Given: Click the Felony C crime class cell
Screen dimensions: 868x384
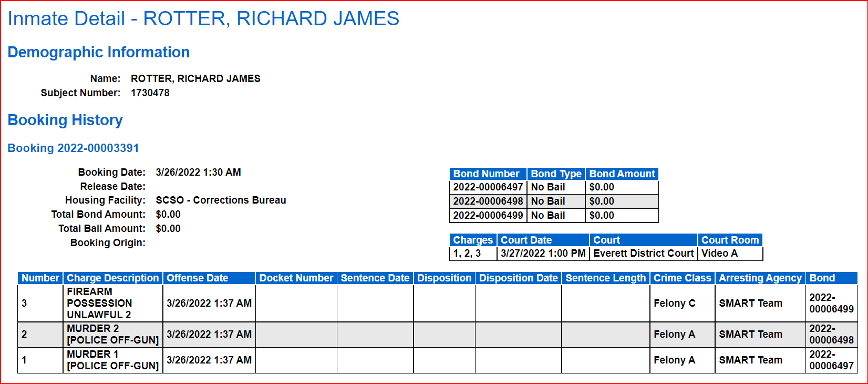Looking at the screenshot, I should click(x=674, y=304).
